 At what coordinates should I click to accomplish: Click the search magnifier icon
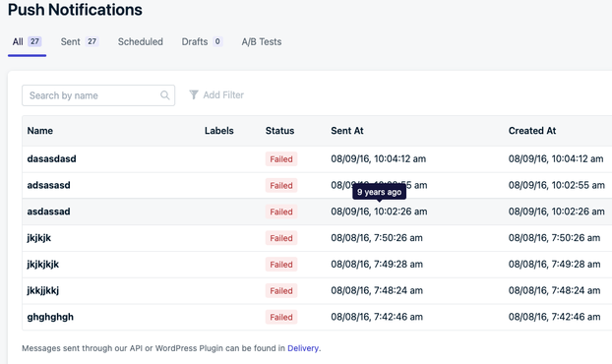165,95
